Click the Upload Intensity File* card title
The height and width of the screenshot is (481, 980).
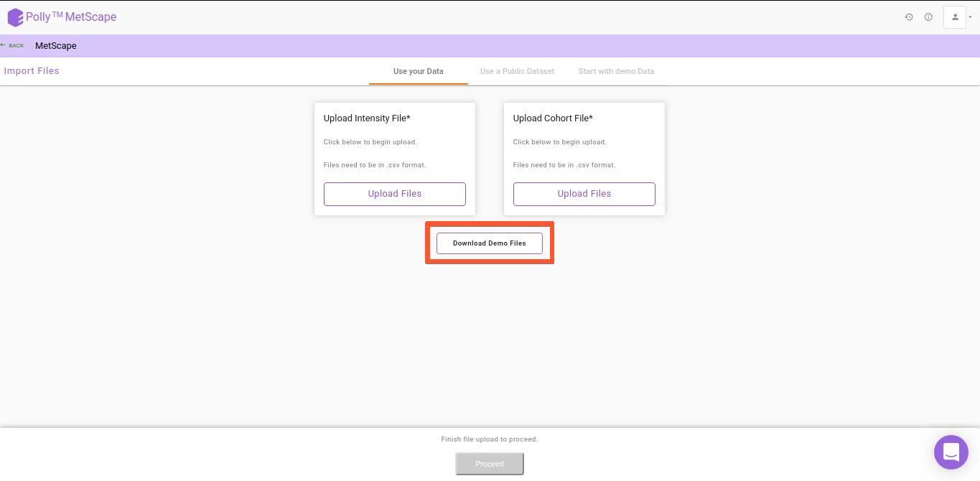pyautogui.click(x=367, y=118)
